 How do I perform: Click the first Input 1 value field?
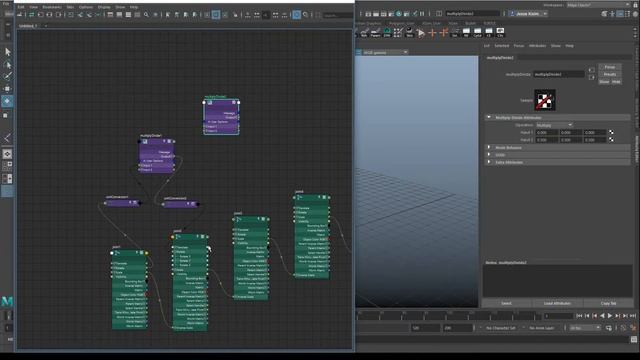tap(547, 132)
